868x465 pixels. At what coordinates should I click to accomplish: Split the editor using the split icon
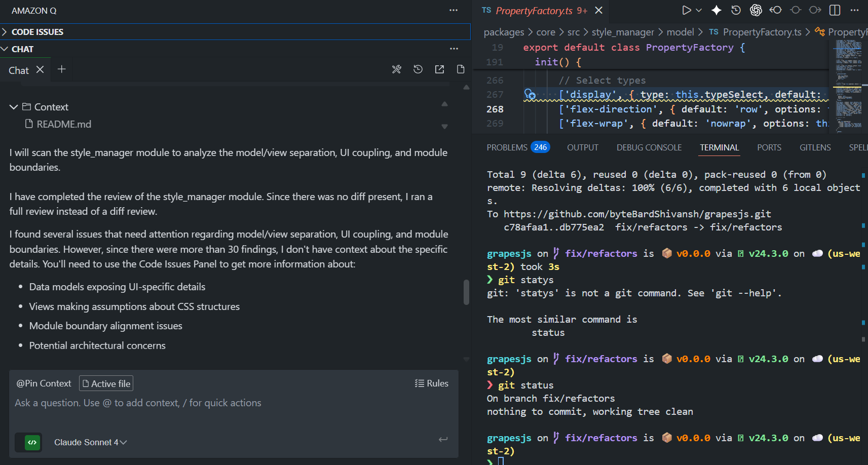pyautogui.click(x=834, y=10)
